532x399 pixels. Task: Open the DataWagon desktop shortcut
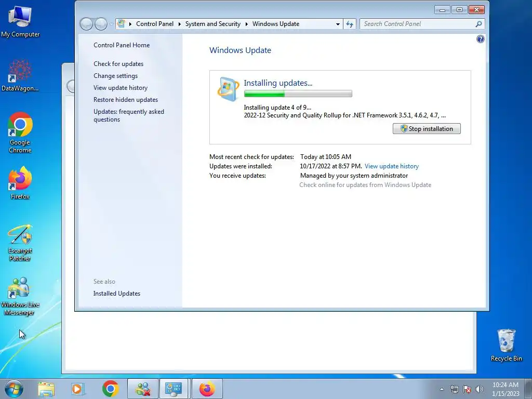pyautogui.click(x=20, y=75)
